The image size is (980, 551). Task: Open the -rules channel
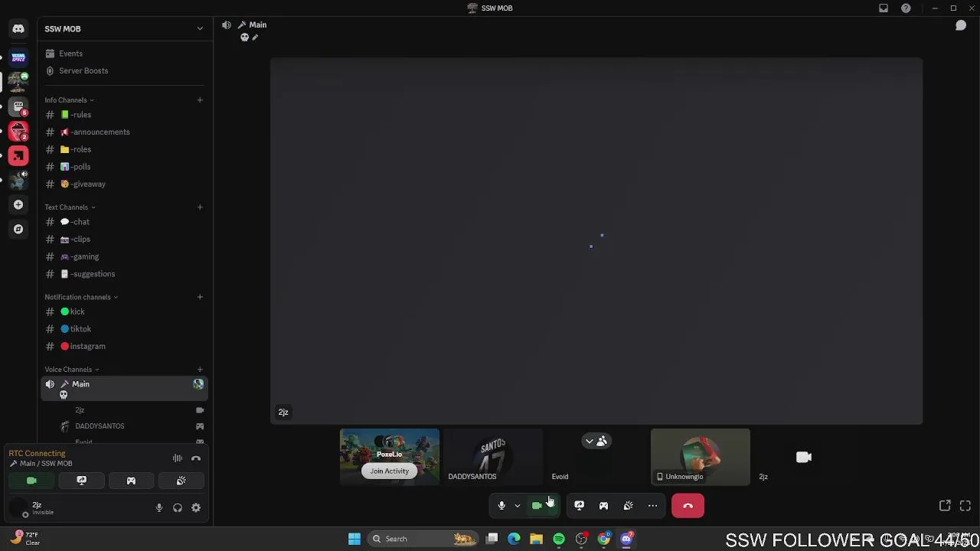(x=124, y=115)
